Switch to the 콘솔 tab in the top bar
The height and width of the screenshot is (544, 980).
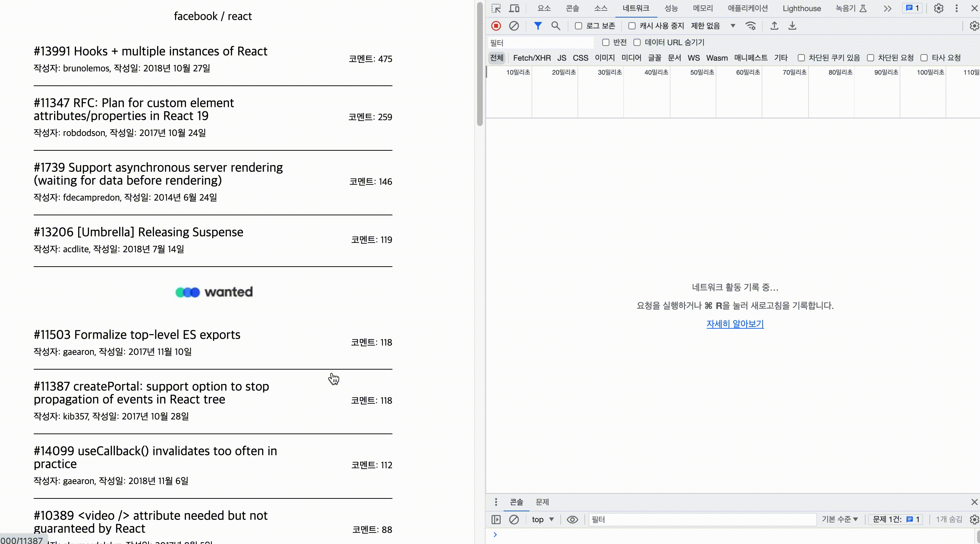572,8
